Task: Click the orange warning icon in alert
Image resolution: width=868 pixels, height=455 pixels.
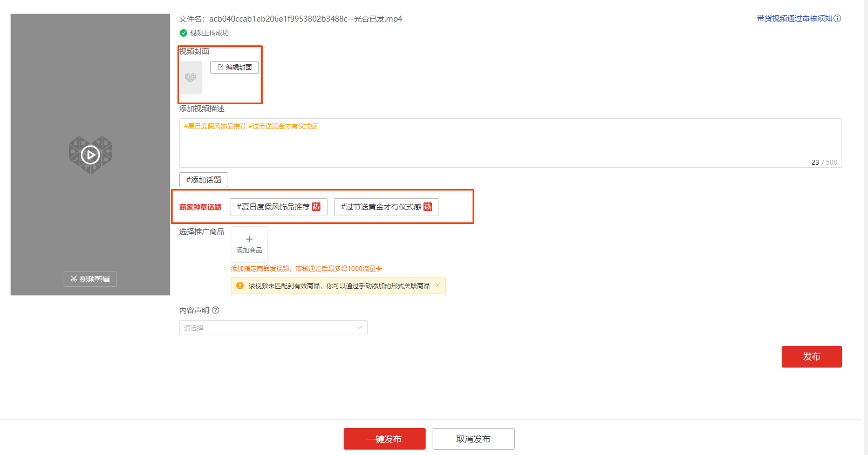Action: (x=240, y=286)
